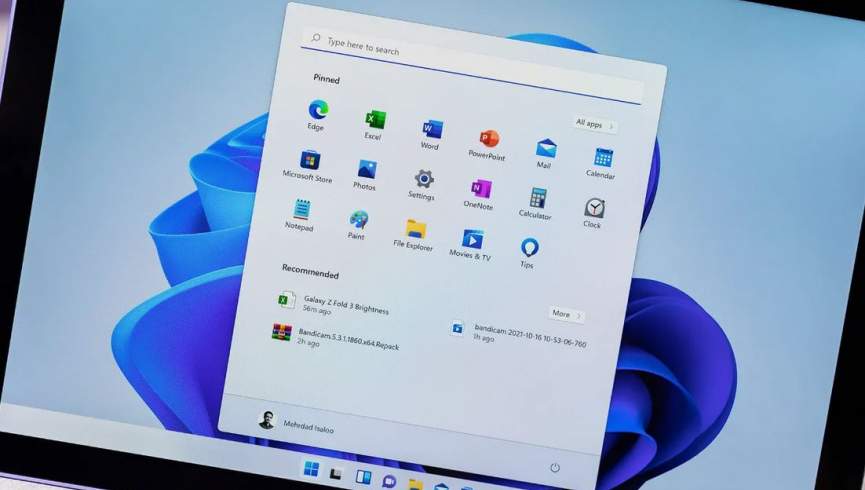The image size is (865, 490).
Task: Click the Type here to search box
Action: click(472, 65)
